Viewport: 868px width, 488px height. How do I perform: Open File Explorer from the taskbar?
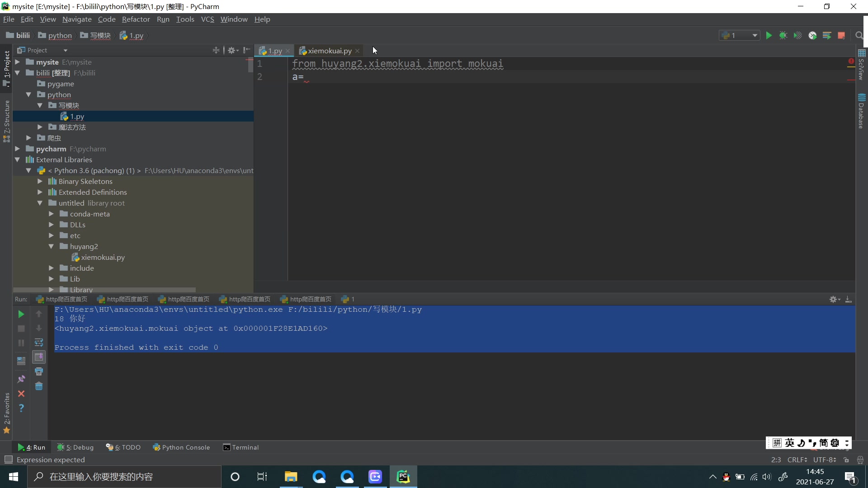291,477
